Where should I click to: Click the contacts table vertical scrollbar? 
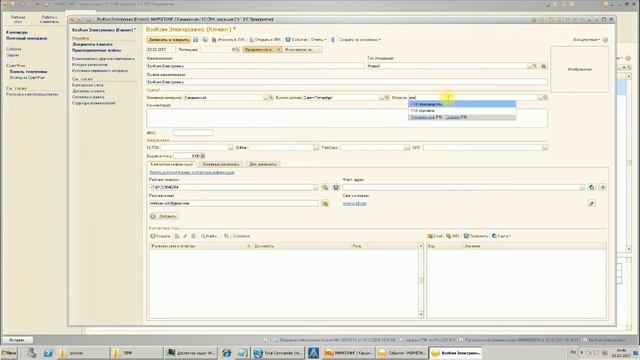421,280
